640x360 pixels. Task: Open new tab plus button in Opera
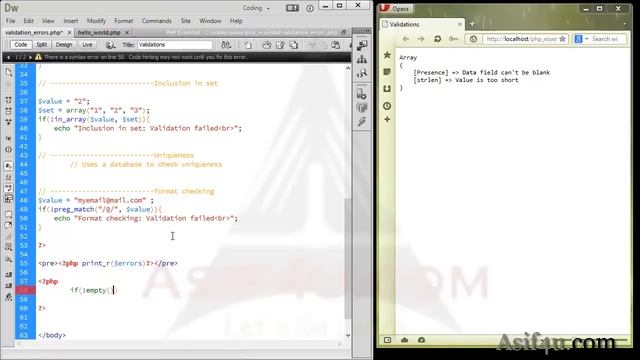pyautogui.click(x=472, y=24)
